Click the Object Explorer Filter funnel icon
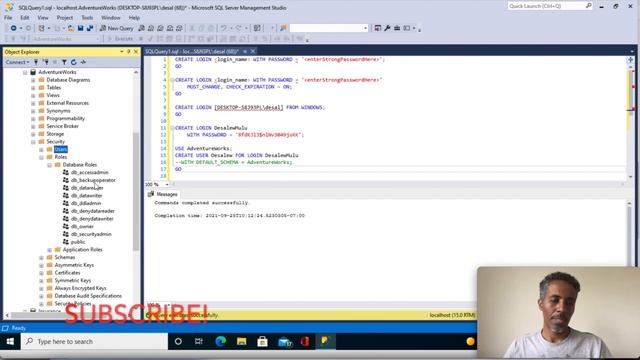This screenshot has height=360, width=640. coord(64,62)
